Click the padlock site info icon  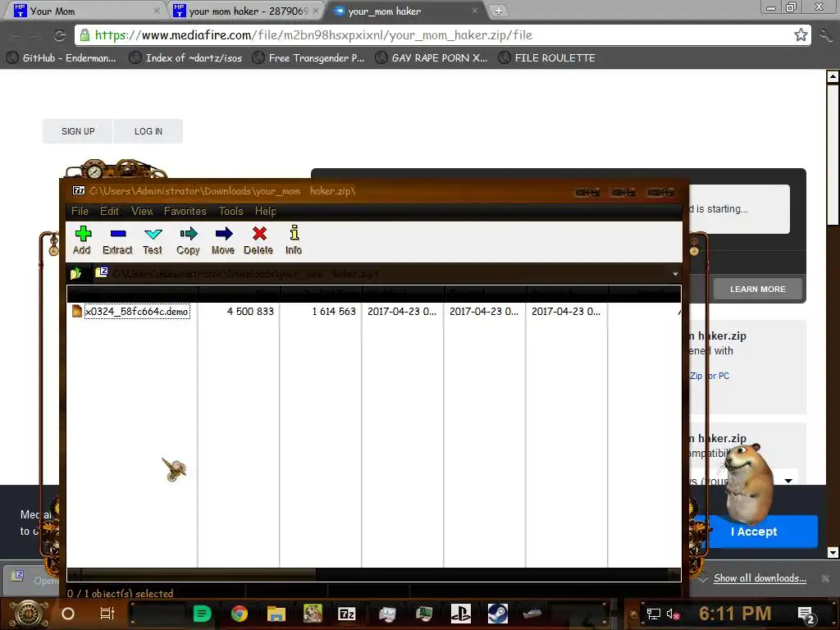(84, 35)
